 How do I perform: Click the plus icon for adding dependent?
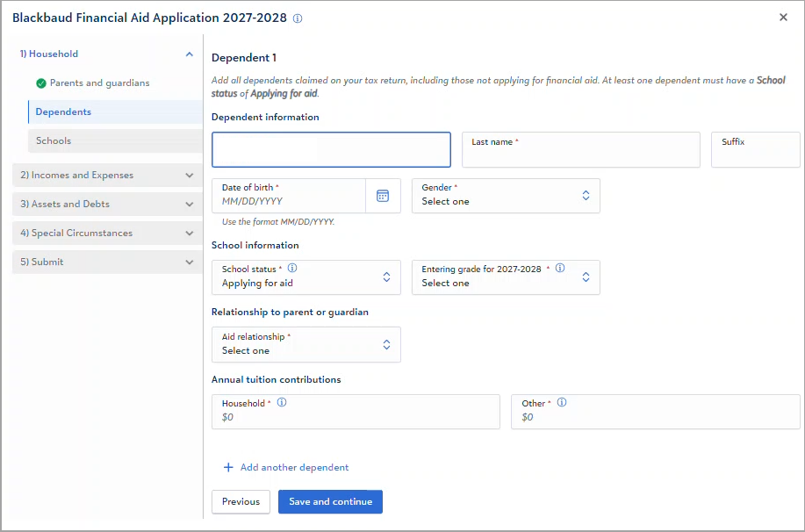[228, 467]
